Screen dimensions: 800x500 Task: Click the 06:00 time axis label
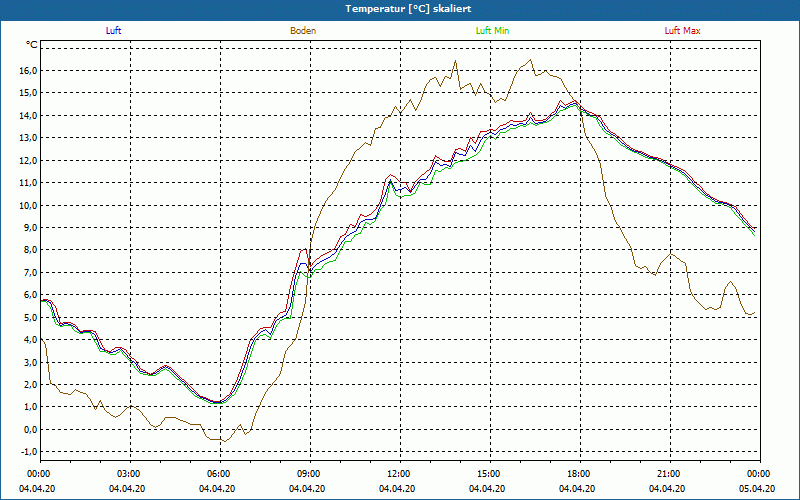(220, 474)
